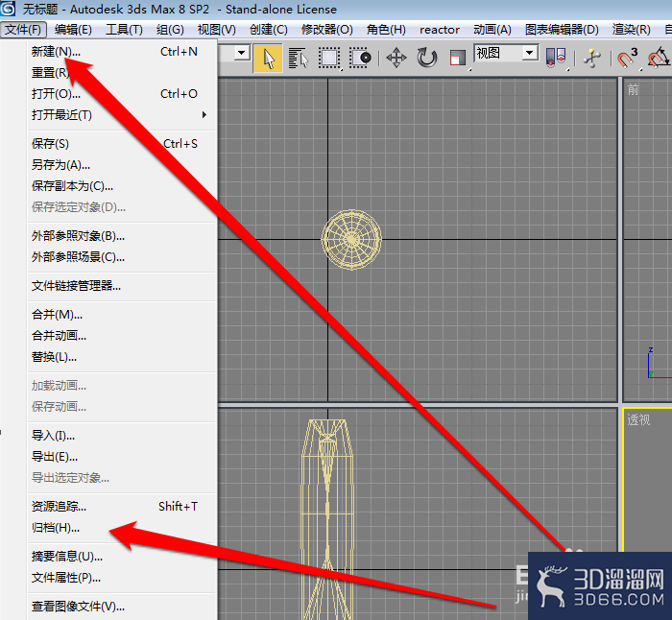This screenshot has width=672, height=620.
Task: Click the Select and Manipulate icon
Action: pos(592,58)
